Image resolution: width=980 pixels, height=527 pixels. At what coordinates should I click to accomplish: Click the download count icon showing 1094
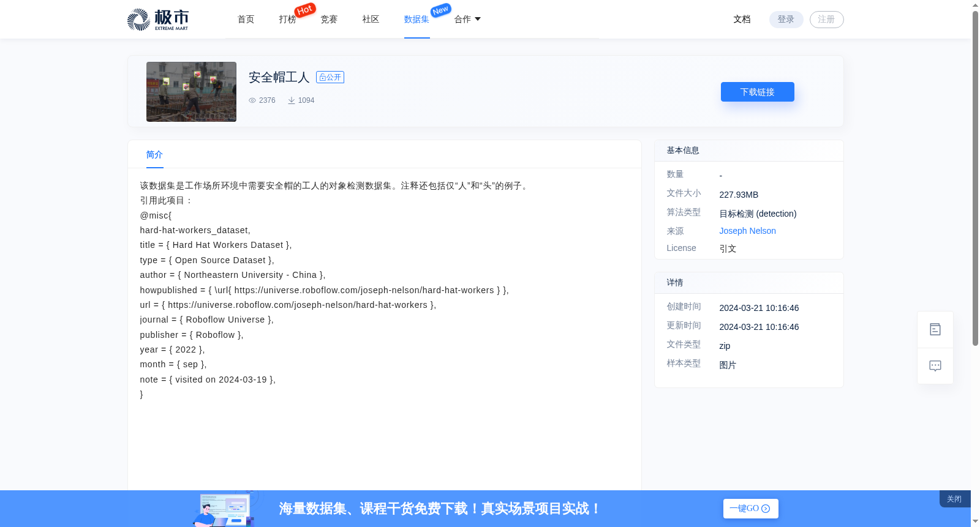(292, 100)
